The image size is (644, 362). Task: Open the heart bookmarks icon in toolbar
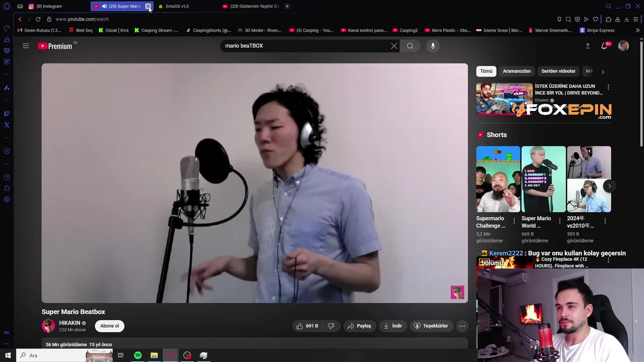click(x=596, y=19)
